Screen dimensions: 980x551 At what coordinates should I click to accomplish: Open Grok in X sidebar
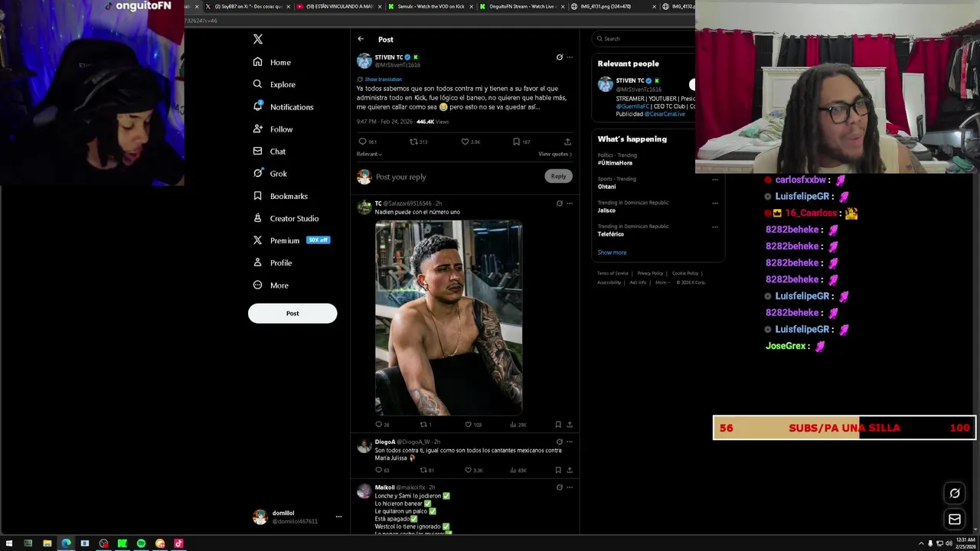point(269,174)
